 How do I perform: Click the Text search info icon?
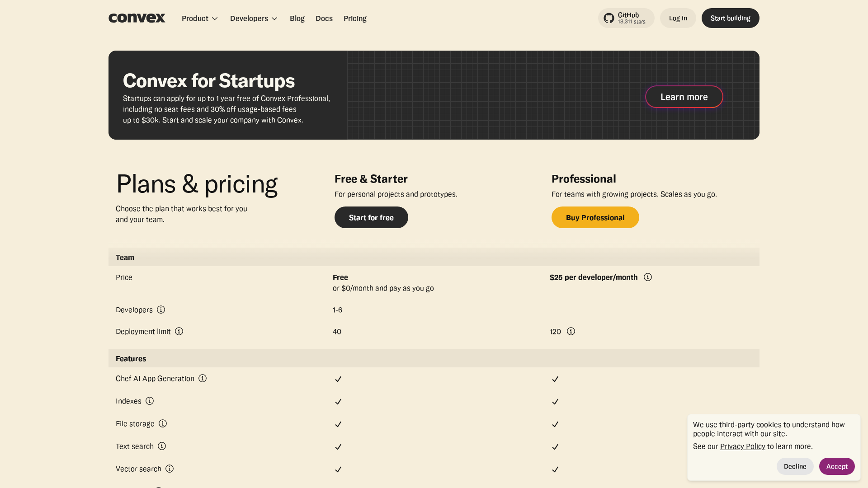(x=162, y=446)
